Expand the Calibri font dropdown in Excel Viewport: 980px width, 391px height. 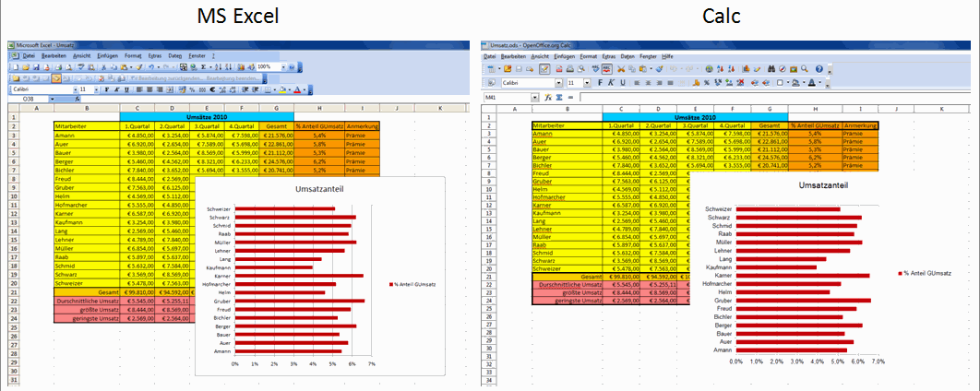(75, 89)
